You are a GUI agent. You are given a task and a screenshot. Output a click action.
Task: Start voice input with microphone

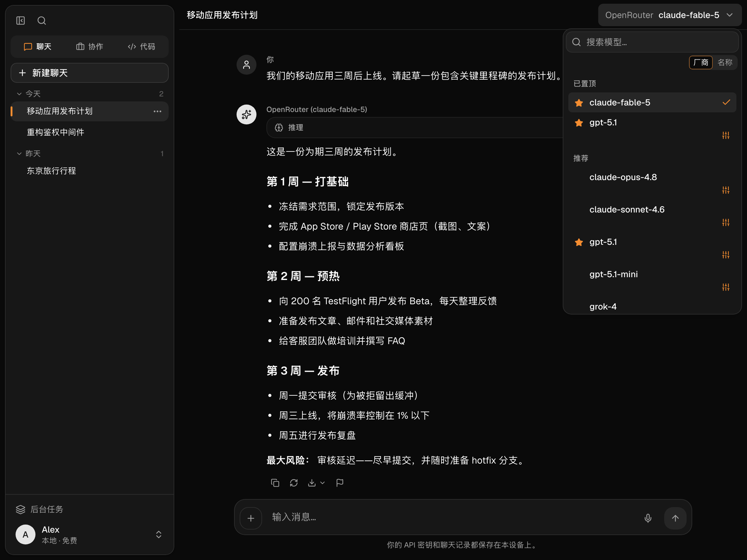[648, 518]
